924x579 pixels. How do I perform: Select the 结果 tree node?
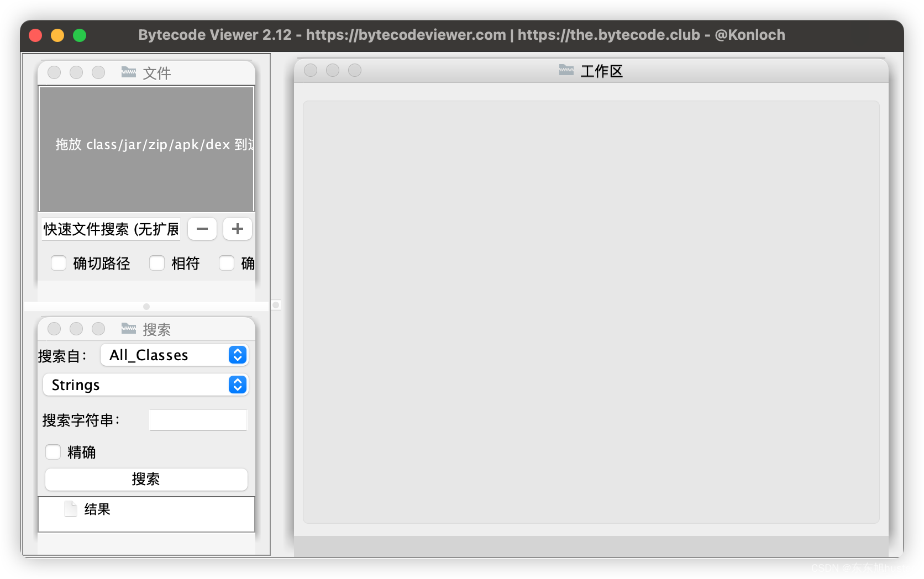click(x=97, y=509)
